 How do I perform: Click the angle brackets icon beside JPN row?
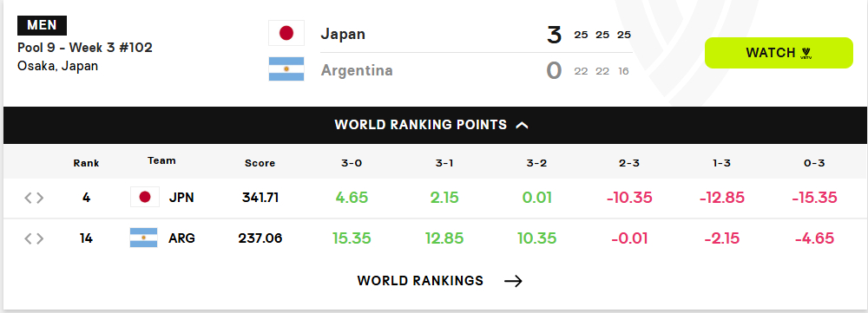(34, 198)
